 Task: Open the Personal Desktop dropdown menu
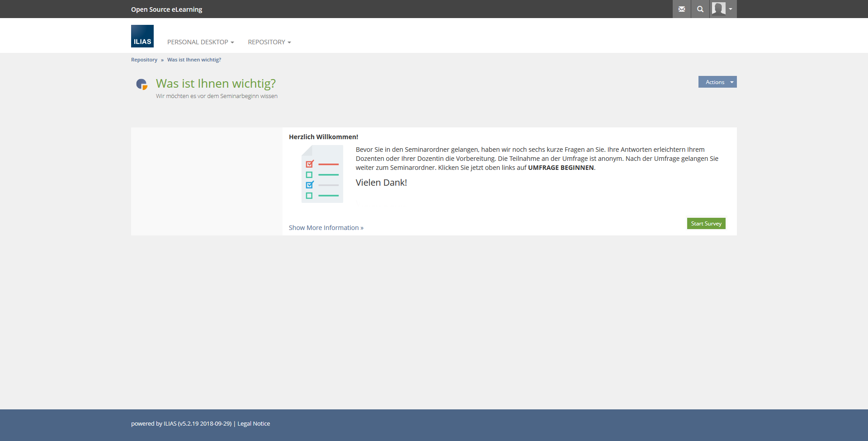click(200, 42)
